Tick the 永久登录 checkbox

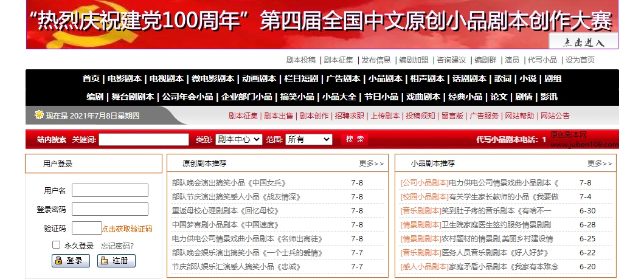pos(57,245)
